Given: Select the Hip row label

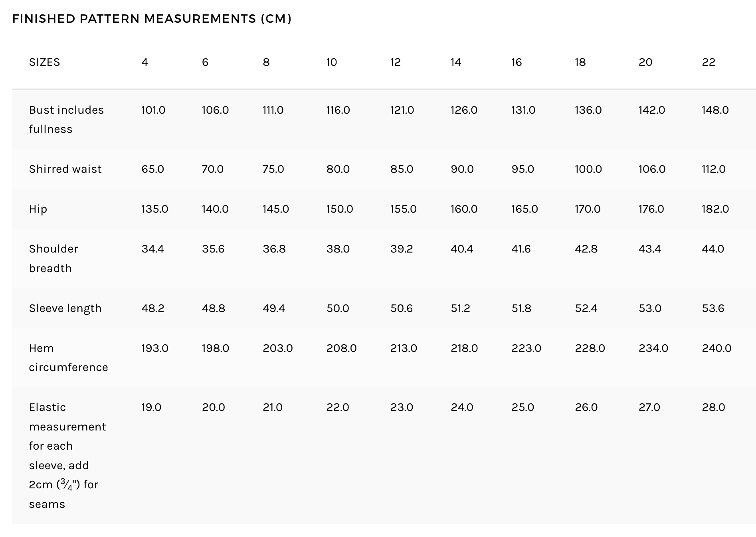Looking at the screenshot, I should 38,209.
